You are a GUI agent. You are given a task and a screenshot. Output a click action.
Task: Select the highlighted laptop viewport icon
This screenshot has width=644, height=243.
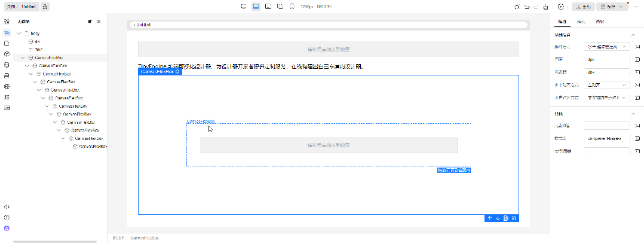click(x=256, y=7)
